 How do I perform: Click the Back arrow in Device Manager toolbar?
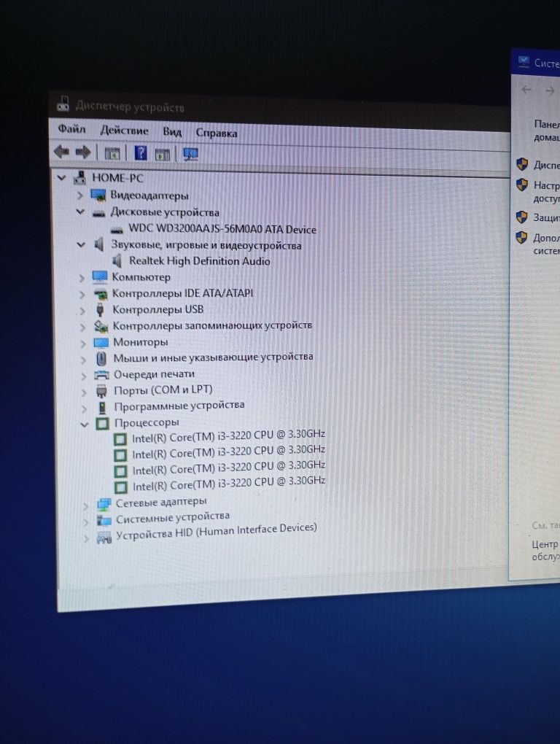click(62, 152)
